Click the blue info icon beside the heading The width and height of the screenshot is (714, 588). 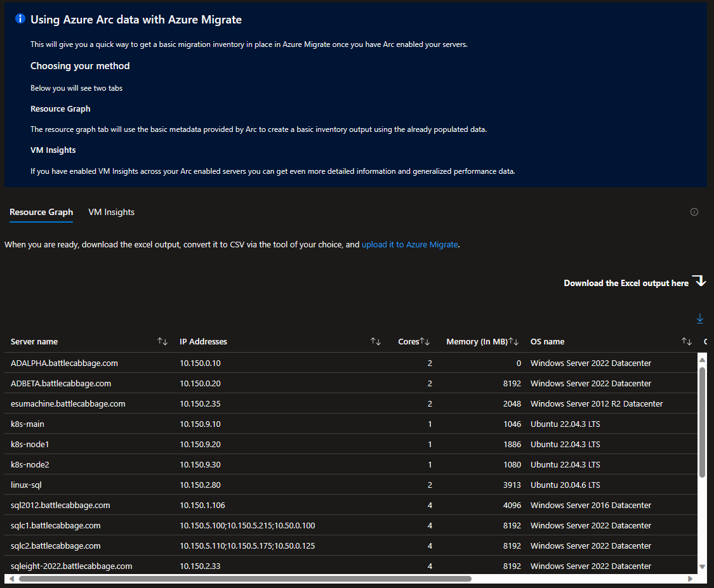pos(20,18)
